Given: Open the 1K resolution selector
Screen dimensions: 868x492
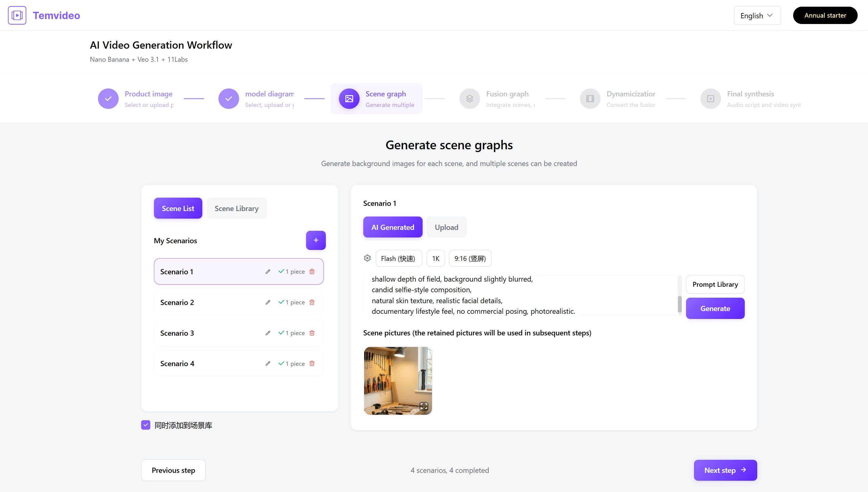Looking at the screenshot, I should pos(435,258).
